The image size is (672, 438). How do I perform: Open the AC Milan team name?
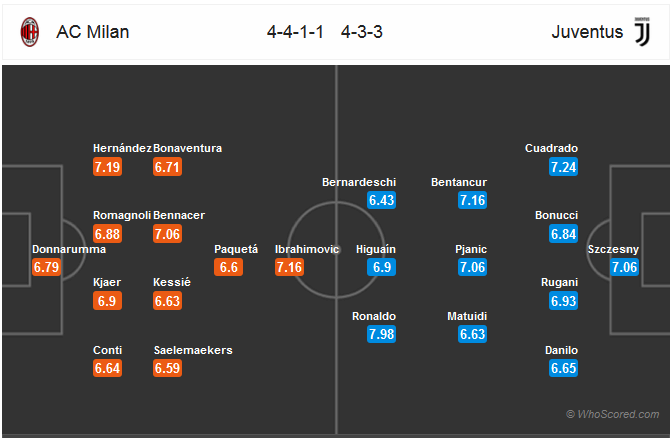coord(93,32)
